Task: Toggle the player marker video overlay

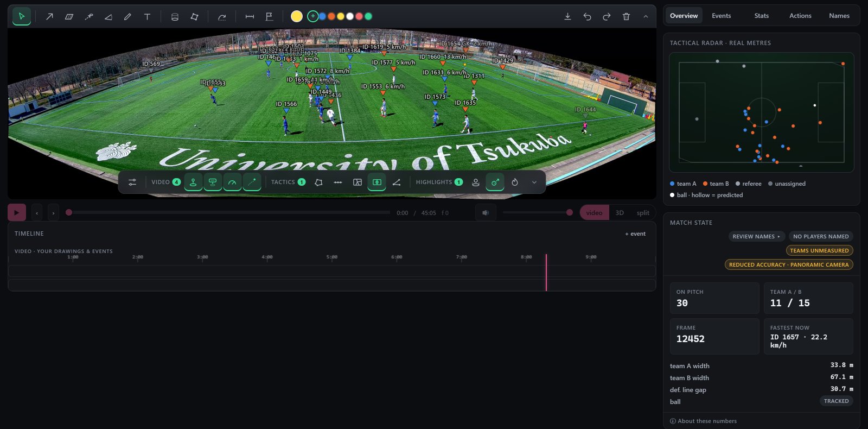Action: pyautogui.click(x=193, y=182)
